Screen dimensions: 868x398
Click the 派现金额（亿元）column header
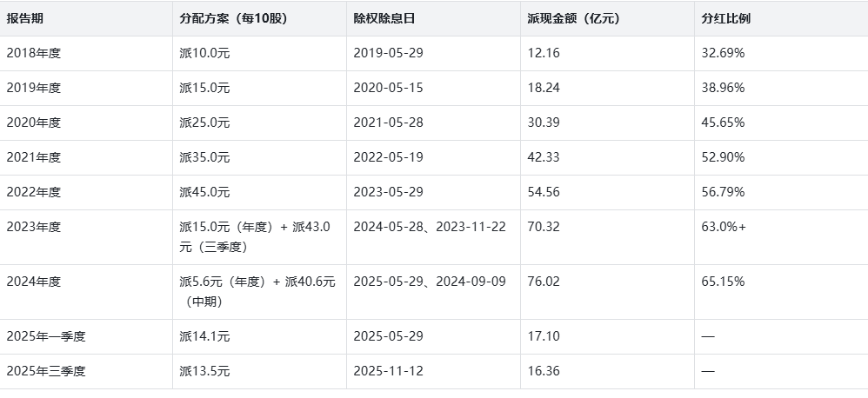[573, 18]
